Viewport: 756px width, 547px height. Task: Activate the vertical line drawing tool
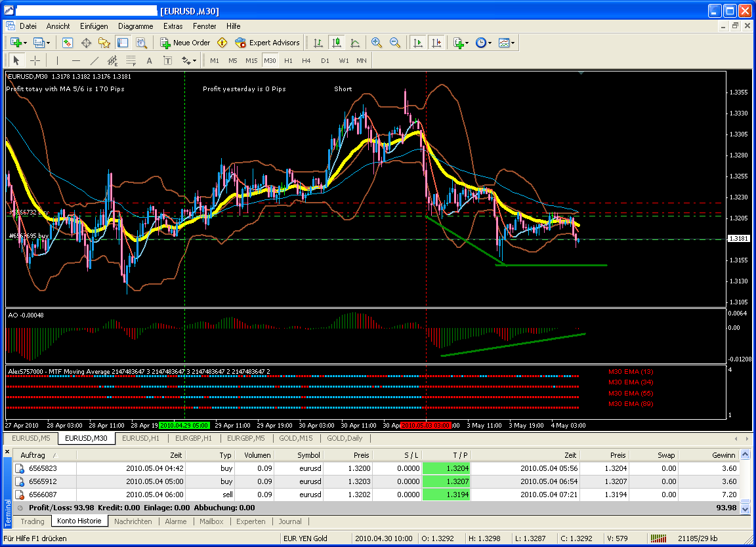click(x=58, y=60)
